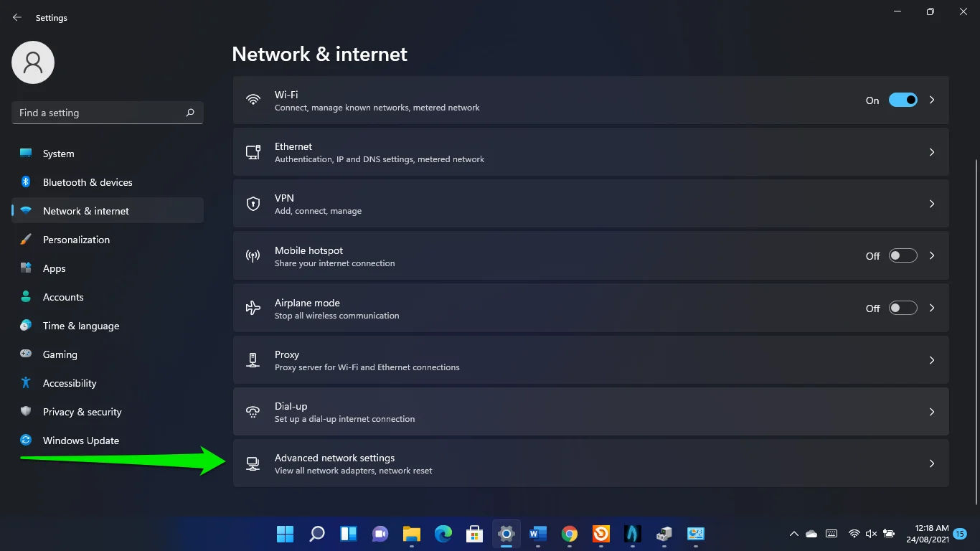Screen dimensions: 980x551
Task: Open Gaming settings in sidebar
Action: [x=108, y=354]
